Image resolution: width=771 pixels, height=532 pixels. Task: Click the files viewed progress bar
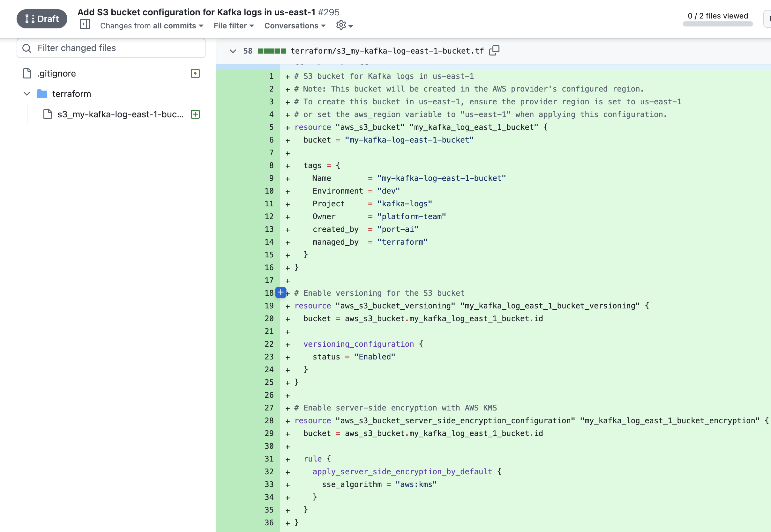(x=718, y=24)
